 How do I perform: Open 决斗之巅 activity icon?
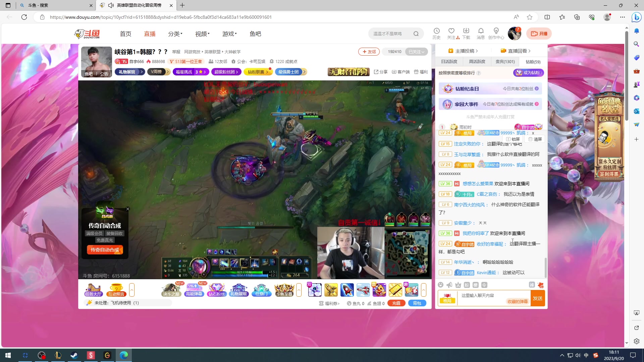click(x=171, y=290)
